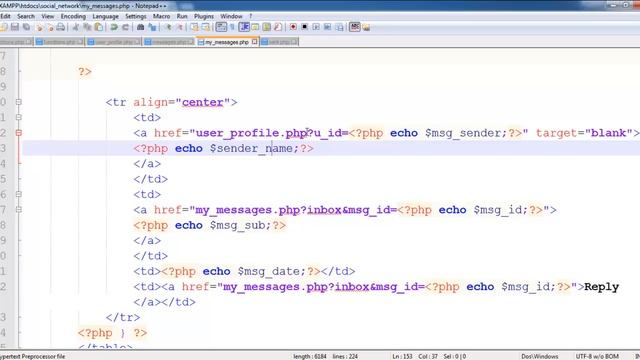Click 'length : 6184' in the status bar
This screenshot has width=640, height=360.
pos(309,356)
